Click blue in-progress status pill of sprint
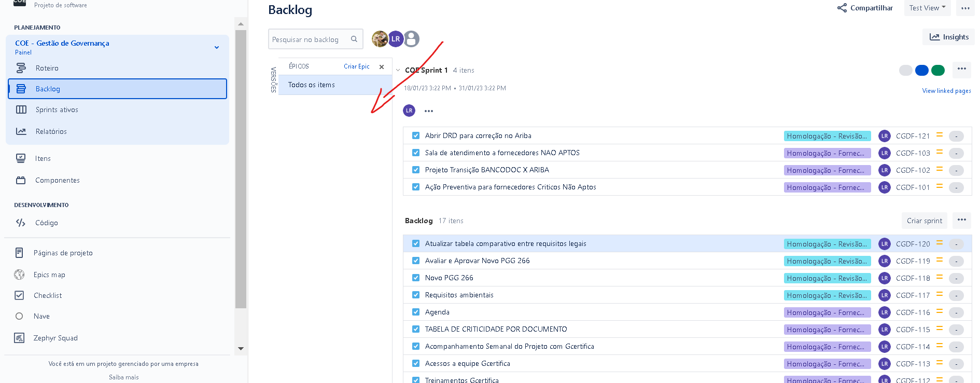This screenshot has height=383, width=980. click(922, 70)
